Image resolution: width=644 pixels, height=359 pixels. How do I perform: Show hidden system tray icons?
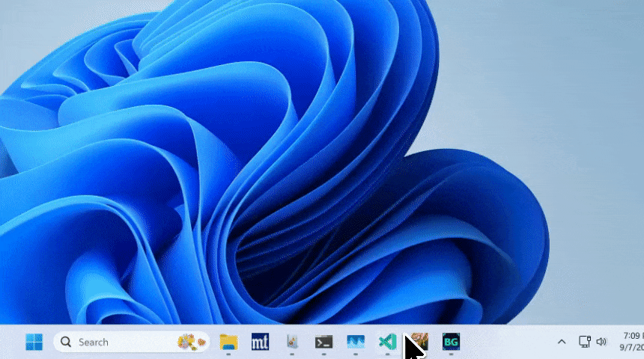[562, 342]
